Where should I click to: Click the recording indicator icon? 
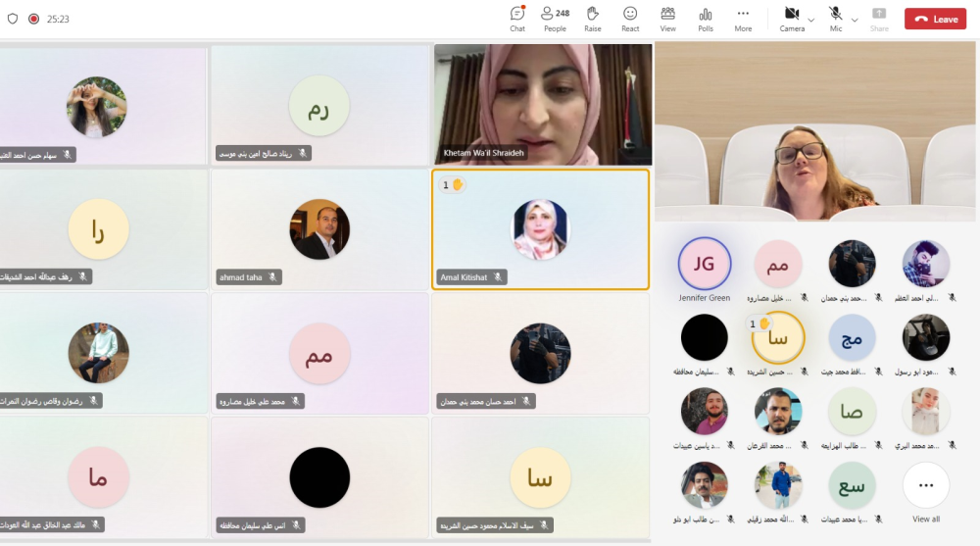coord(33,19)
